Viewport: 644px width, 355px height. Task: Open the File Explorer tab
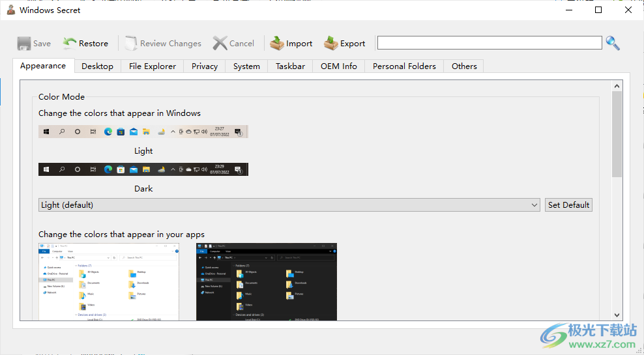point(152,66)
